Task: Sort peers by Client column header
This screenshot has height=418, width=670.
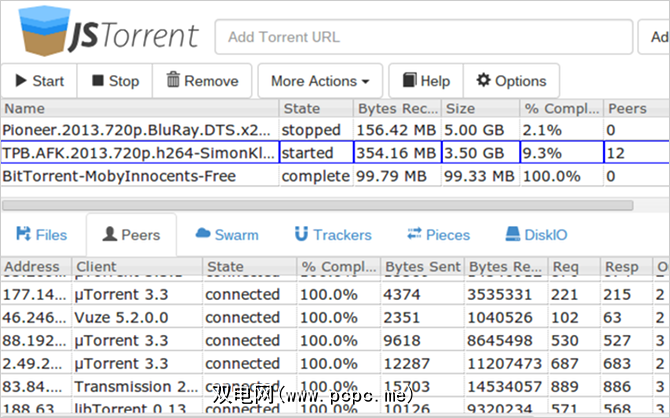Action: click(137, 267)
